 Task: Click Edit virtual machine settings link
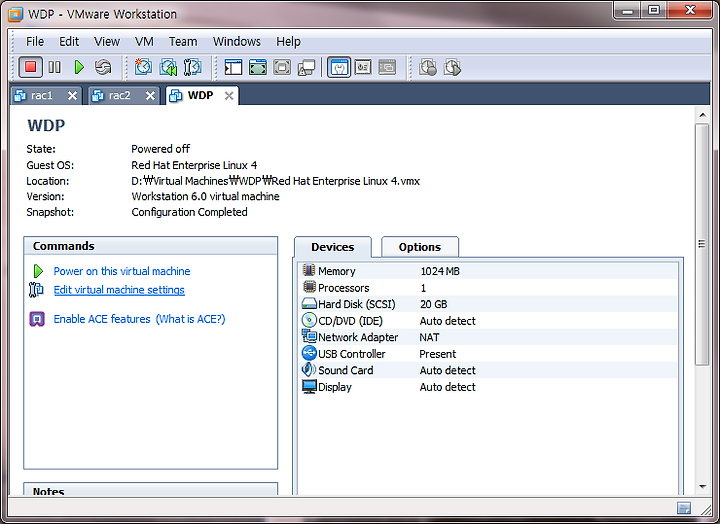click(x=119, y=290)
